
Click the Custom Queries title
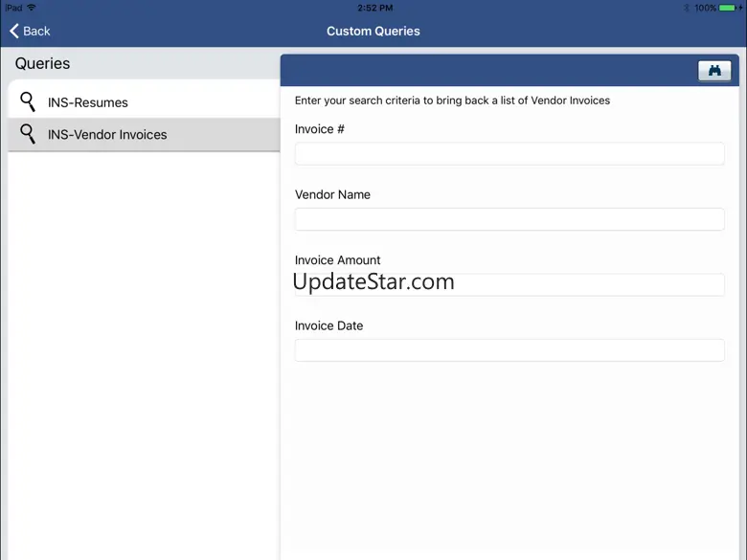coord(373,31)
